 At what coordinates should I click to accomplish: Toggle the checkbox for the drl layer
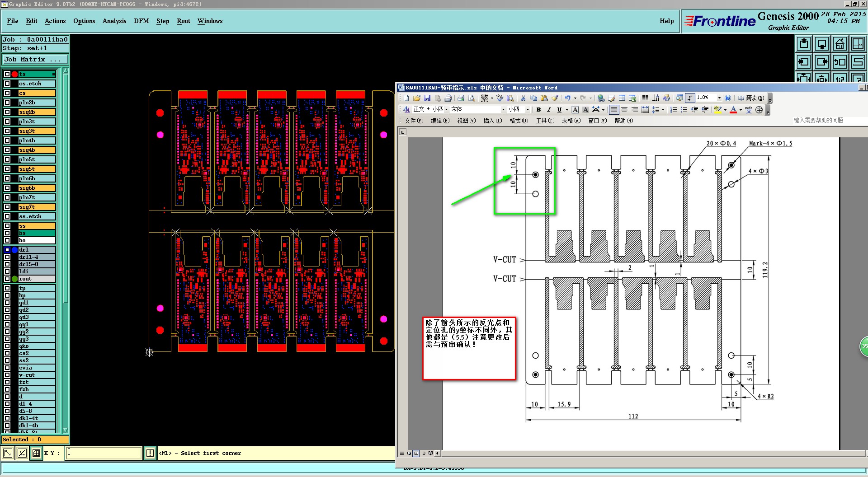point(7,250)
